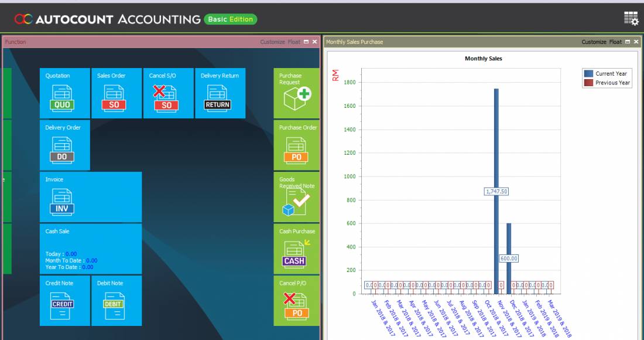Select the Cash Purchase icon
Image resolution: width=644 pixels, height=340 pixels.
tap(296, 249)
